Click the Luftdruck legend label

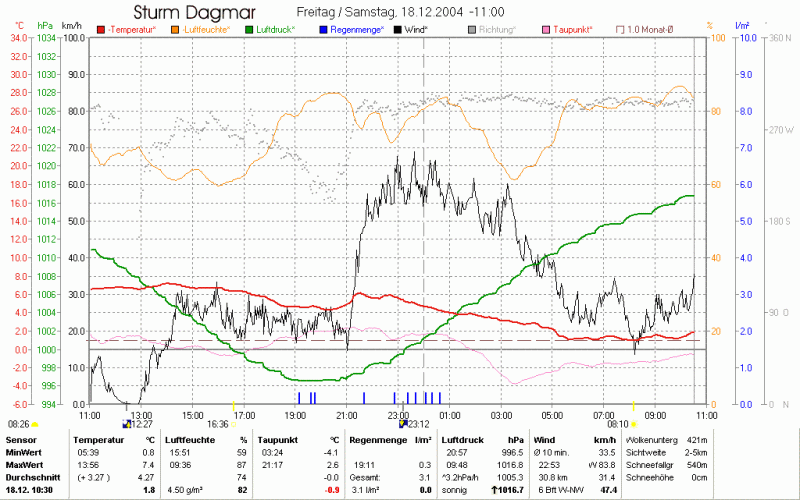pyautogui.click(x=276, y=30)
